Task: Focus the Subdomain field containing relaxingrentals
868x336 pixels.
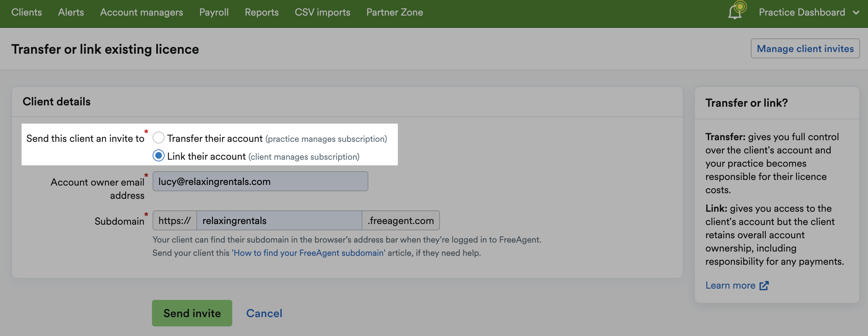Action: [x=279, y=221]
